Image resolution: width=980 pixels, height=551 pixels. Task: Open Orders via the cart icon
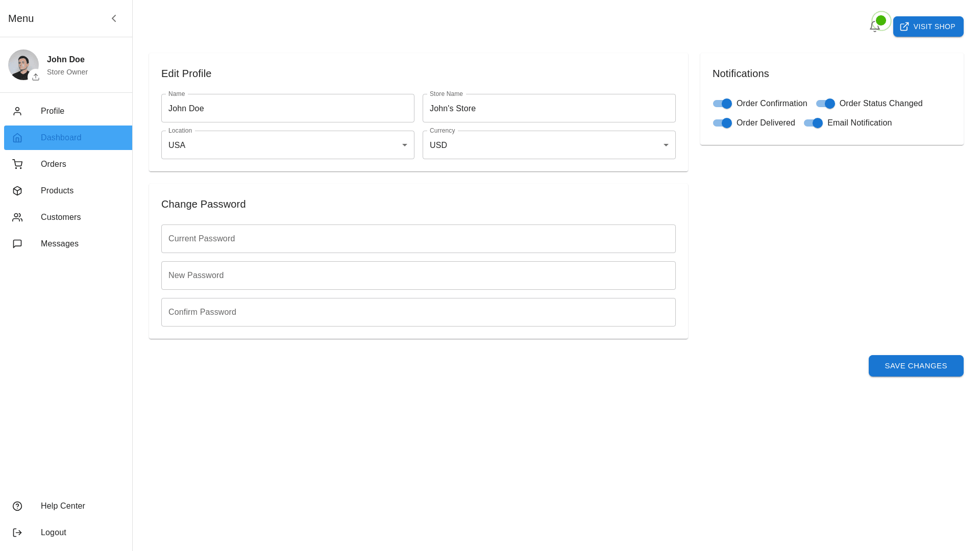click(18, 164)
